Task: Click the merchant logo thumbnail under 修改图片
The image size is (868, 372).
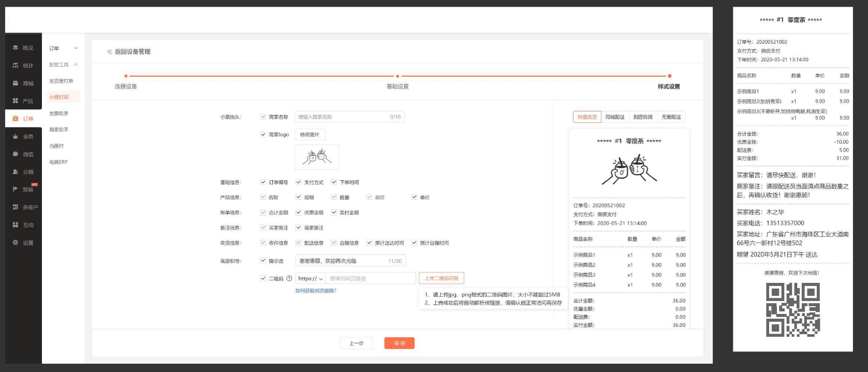Action: (317, 157)
